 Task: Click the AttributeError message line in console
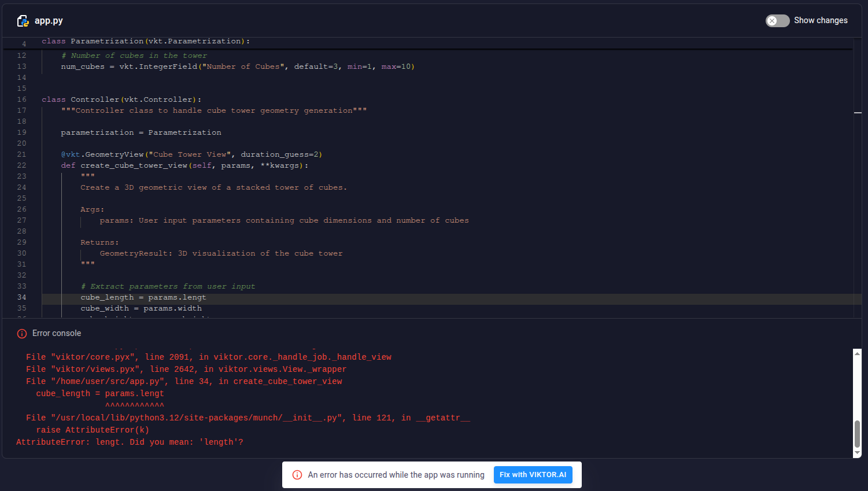130,442
